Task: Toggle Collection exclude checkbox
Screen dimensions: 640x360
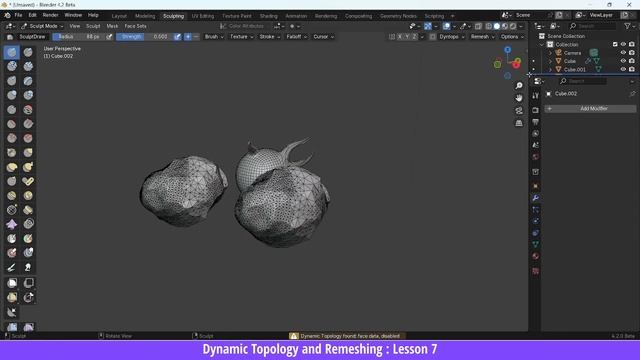Action: (615, 44)
